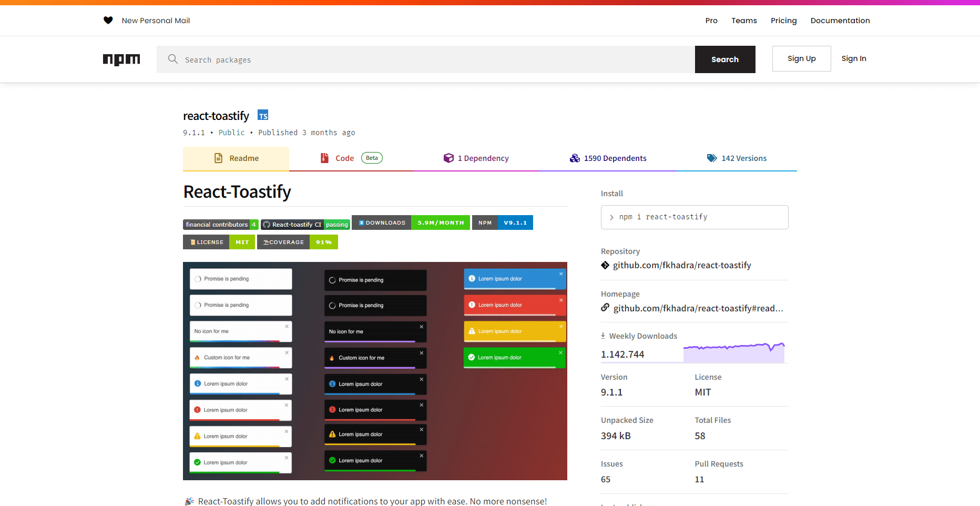Open the 1590 Dependents tab
980x506 pixels.
(608, 158)
